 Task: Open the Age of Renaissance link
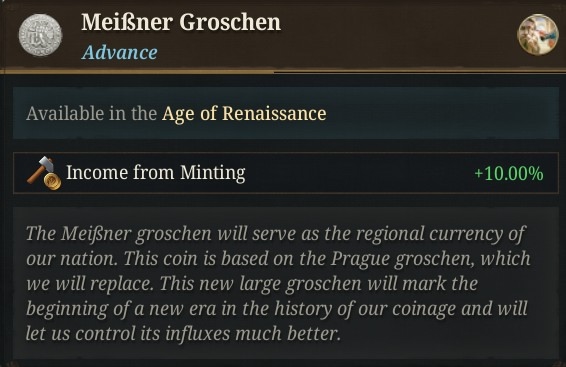pos(244,114)
